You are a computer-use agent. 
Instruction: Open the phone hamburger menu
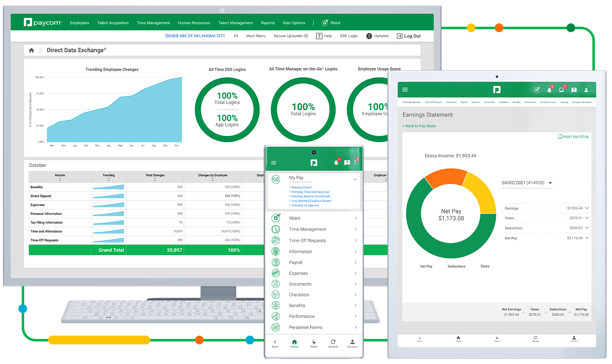point(274,163)
